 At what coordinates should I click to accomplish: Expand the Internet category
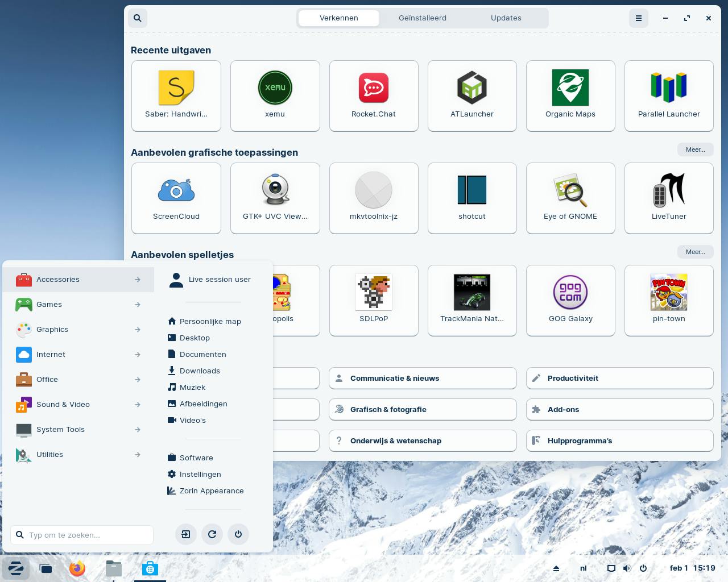(x=78, y=355)
